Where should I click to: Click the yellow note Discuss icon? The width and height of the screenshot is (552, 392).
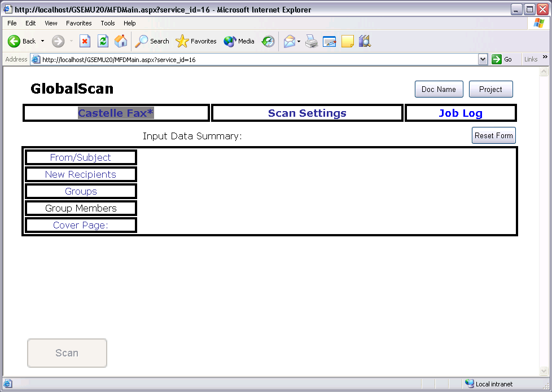click(348, 41)
